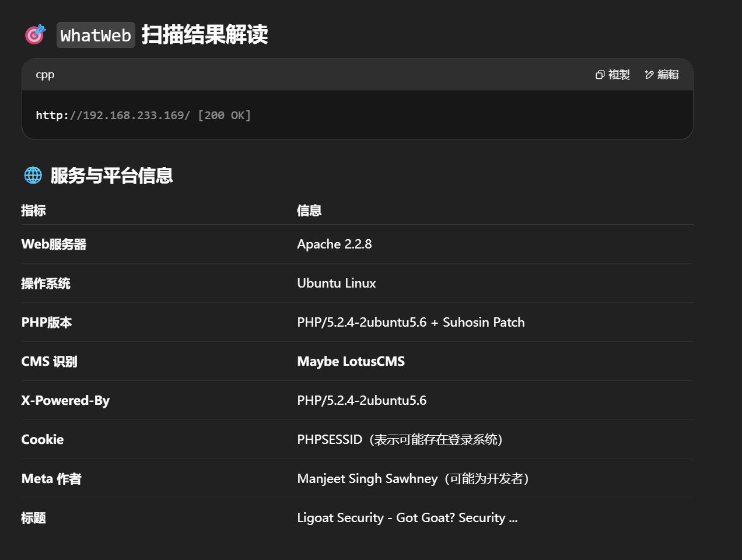
Task: Click the 'X-Powered-By' row label
Action: [65, 400]
